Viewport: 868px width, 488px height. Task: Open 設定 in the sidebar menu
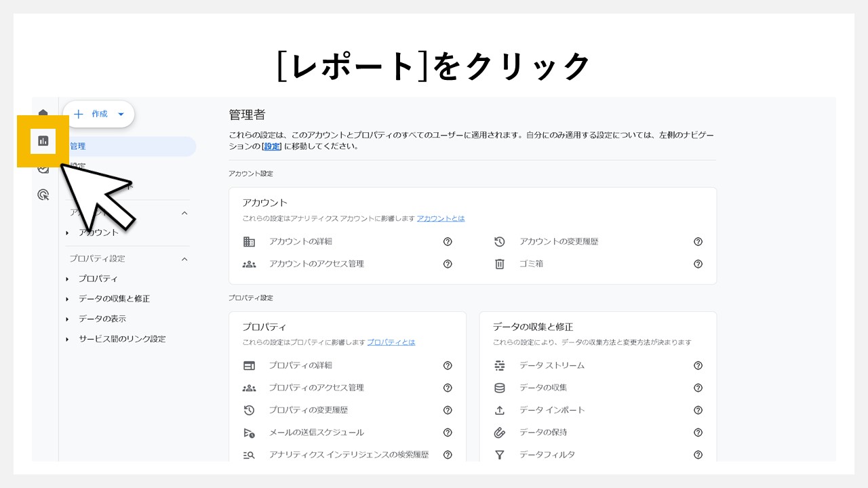click(77, 166)
